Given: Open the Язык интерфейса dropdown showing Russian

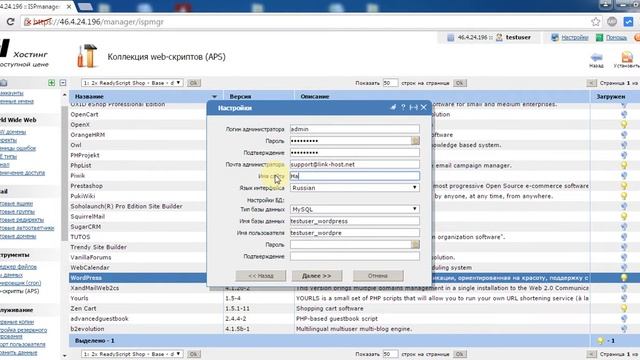Looking at the screenshot, I should pyautogui.click(x=355, y=188).
